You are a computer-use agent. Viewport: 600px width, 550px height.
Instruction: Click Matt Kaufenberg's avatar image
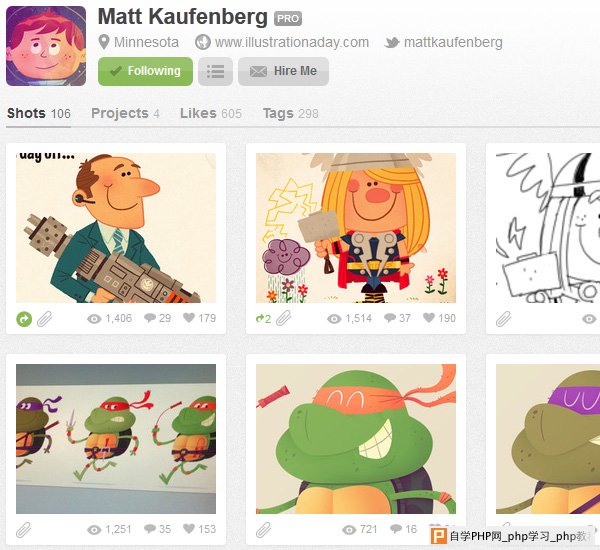46,46
